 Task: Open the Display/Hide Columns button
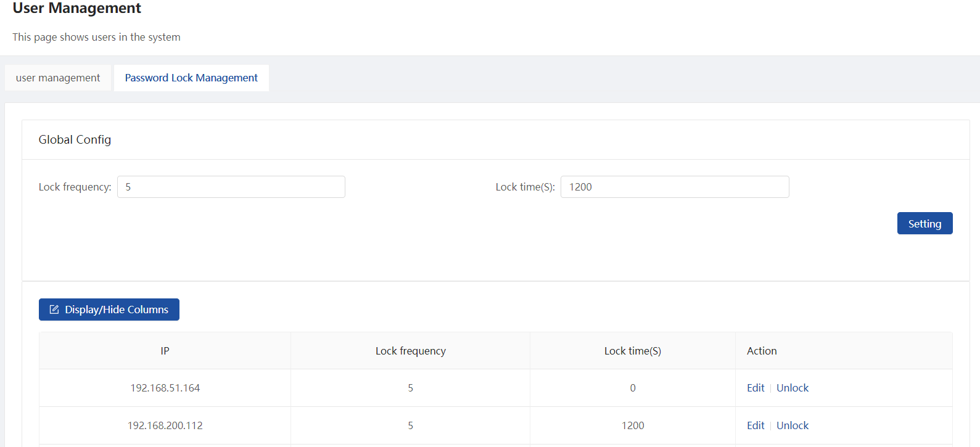coord(109,310)
